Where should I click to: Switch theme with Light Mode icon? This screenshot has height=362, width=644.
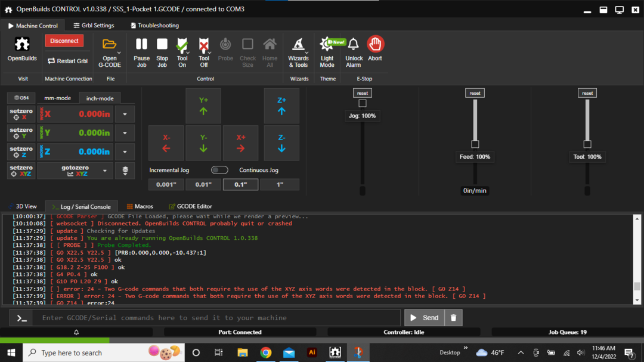(327, 45)
